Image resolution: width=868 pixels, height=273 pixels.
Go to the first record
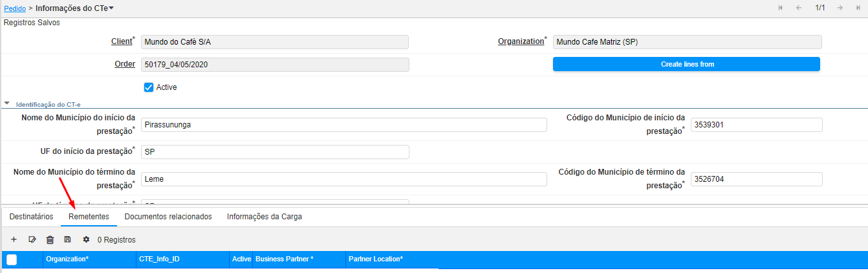click(781, 8)
